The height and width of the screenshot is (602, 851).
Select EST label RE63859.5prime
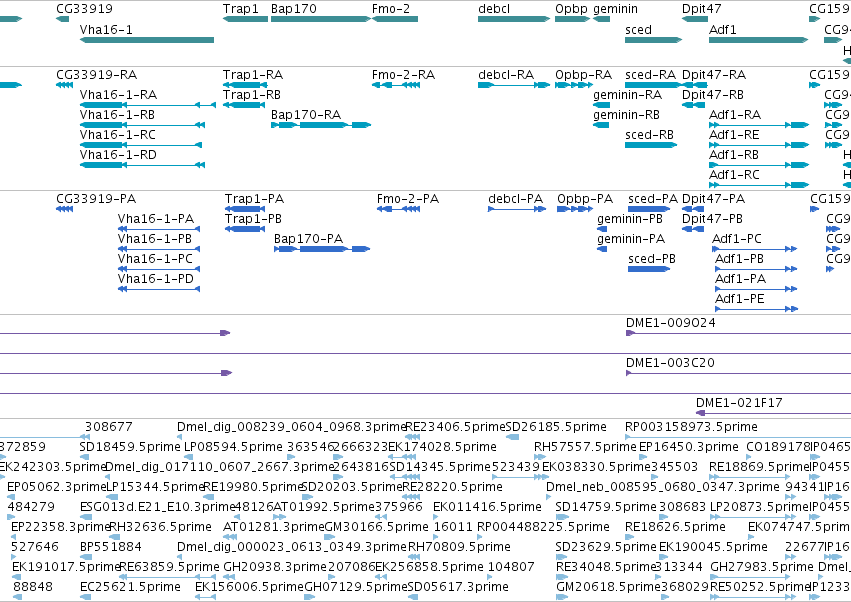click(169, 567)
